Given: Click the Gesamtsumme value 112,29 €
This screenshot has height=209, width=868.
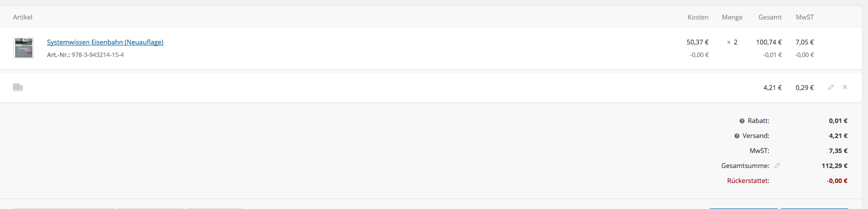Looking at the screenshot, I should tap(834, 165).
